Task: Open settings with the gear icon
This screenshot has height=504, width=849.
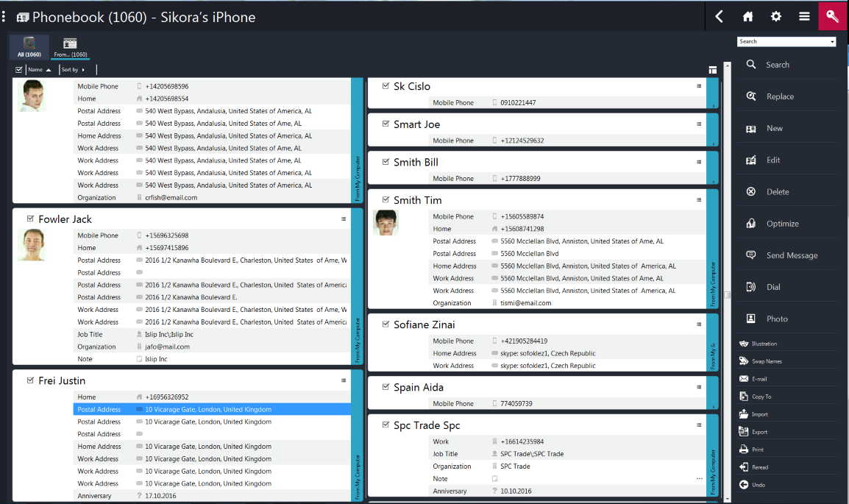Action: [776, 17]
